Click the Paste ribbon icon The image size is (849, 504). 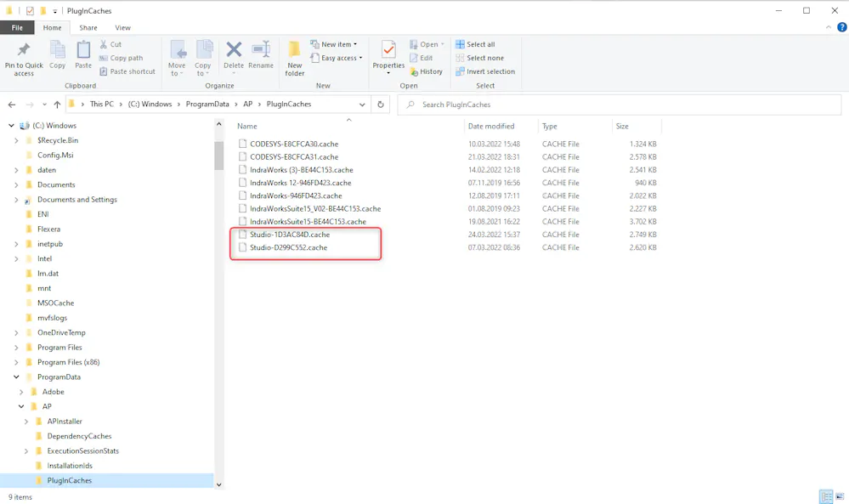83,50
